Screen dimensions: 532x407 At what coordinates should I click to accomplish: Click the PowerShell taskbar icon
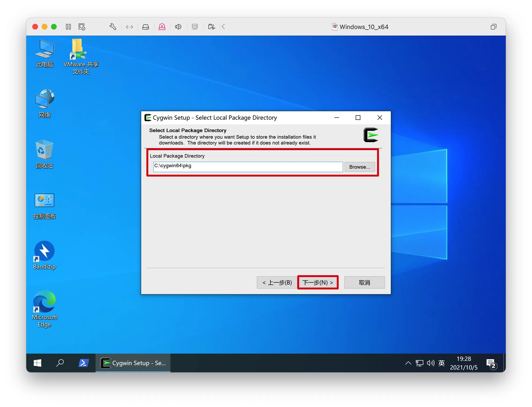click(x=84, y=363)
